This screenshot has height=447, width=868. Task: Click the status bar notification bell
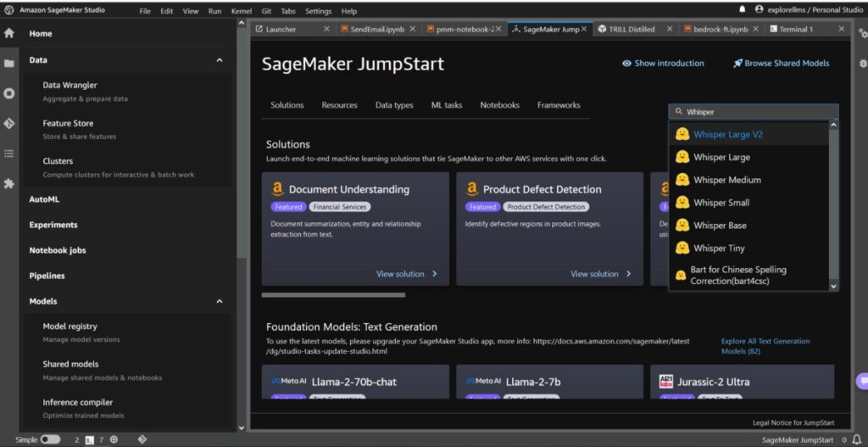856,439
